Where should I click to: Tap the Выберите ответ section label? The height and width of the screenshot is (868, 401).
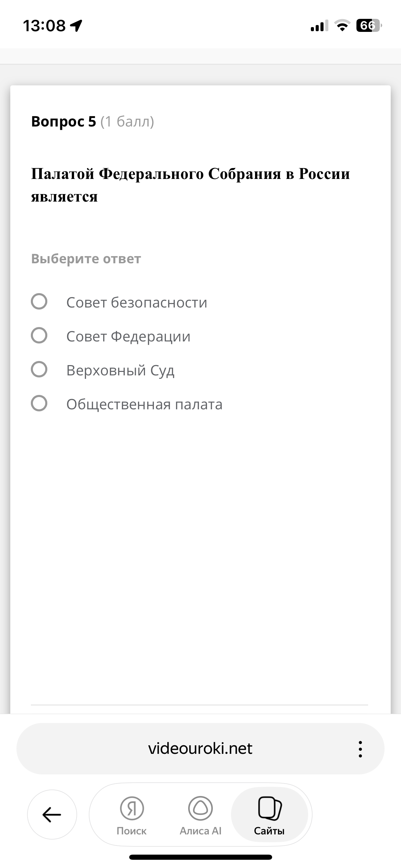[x=85, y=259]
